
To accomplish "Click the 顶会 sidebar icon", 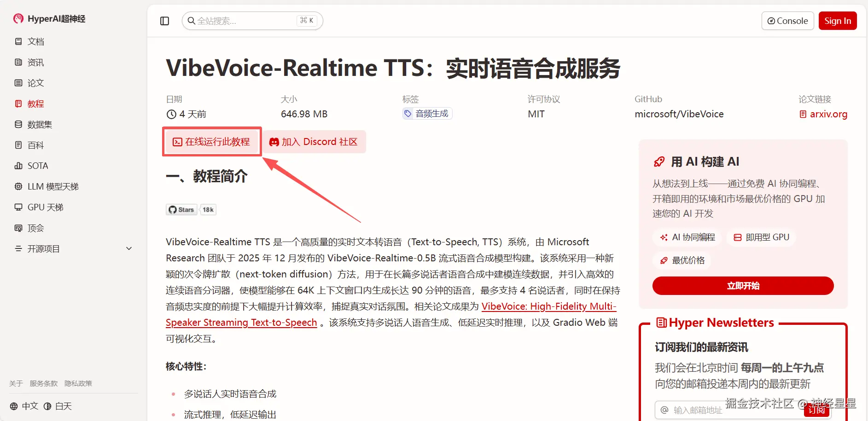I will (18, 228).
